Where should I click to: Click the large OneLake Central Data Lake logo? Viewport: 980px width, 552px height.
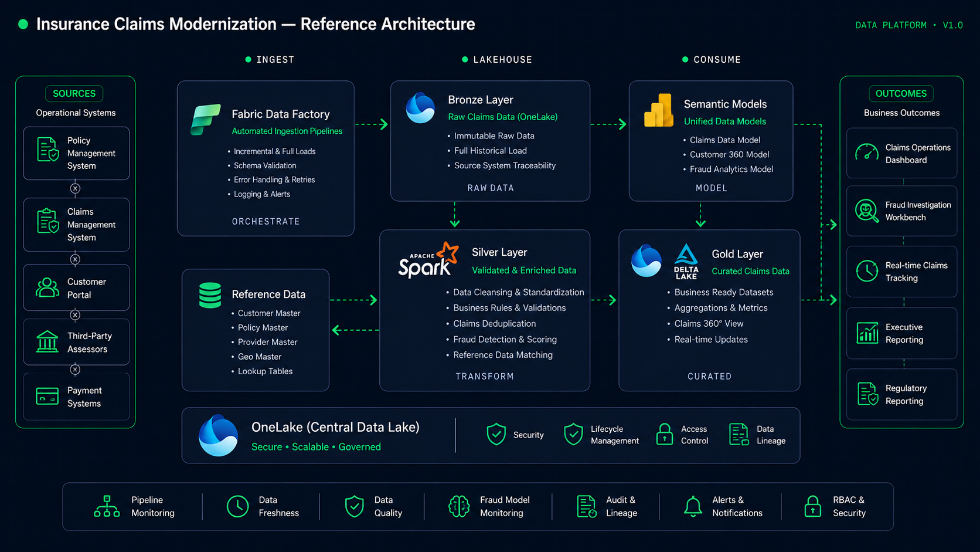pyautogui.click(x=218, y=435)
